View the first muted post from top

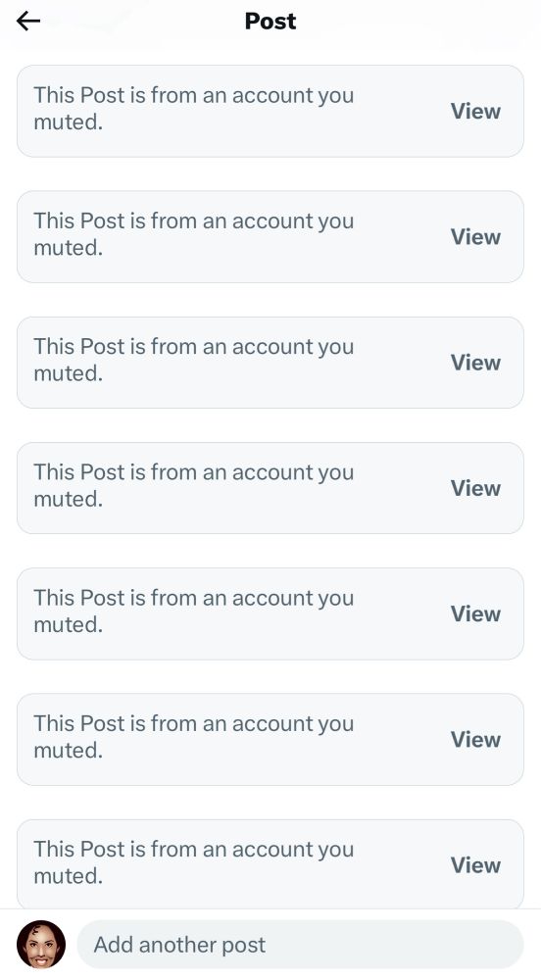pos(475,112)
